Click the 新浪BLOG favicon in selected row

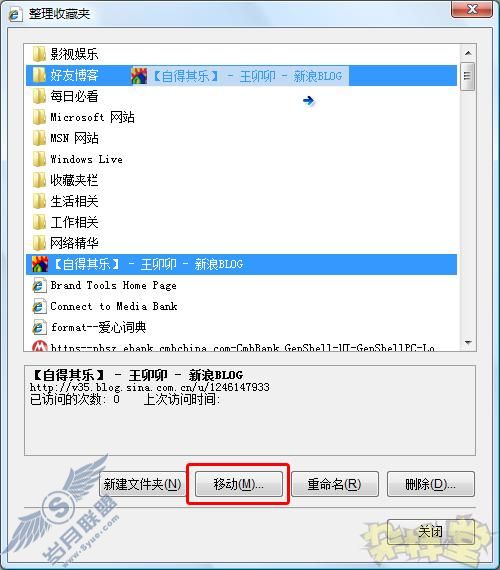[x=40, y=264]
